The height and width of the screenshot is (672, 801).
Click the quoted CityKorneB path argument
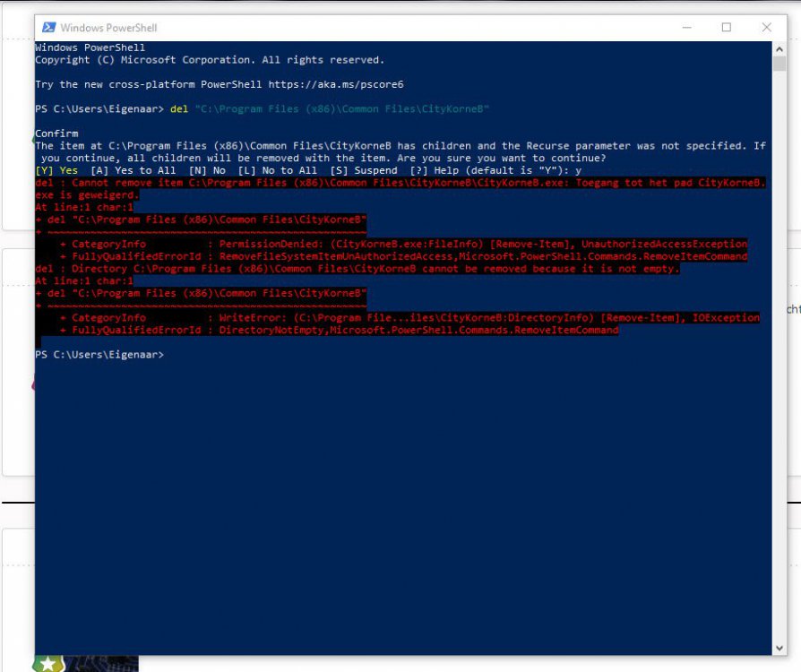click(341, 108)
